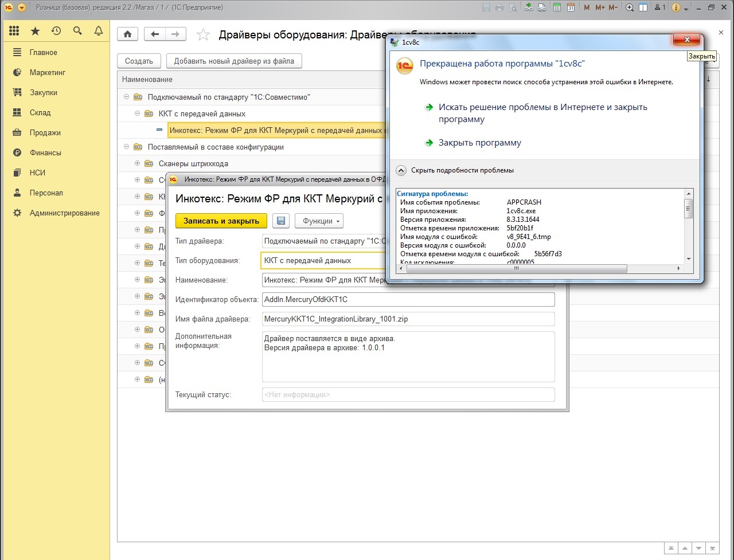Click "Сканеры штрихкода" row text
The height and width of the screenshot is (560, 734).
(x=193, y=163)
